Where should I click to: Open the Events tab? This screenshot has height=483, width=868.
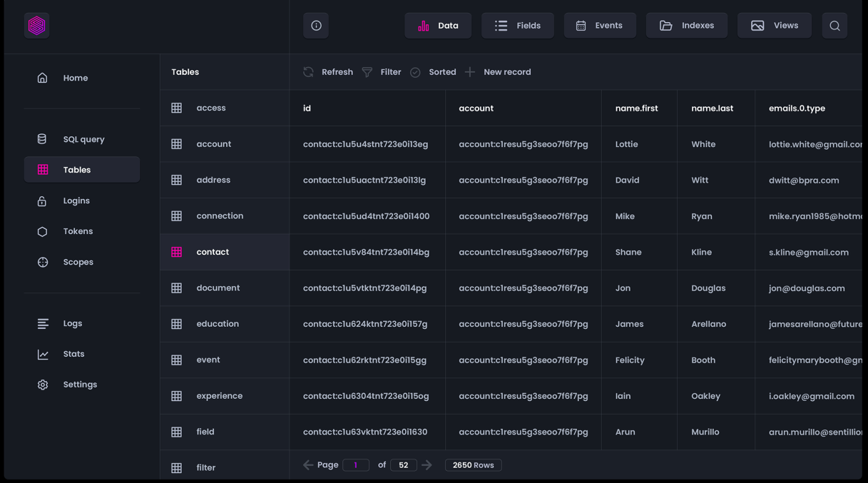pos(599,26)
